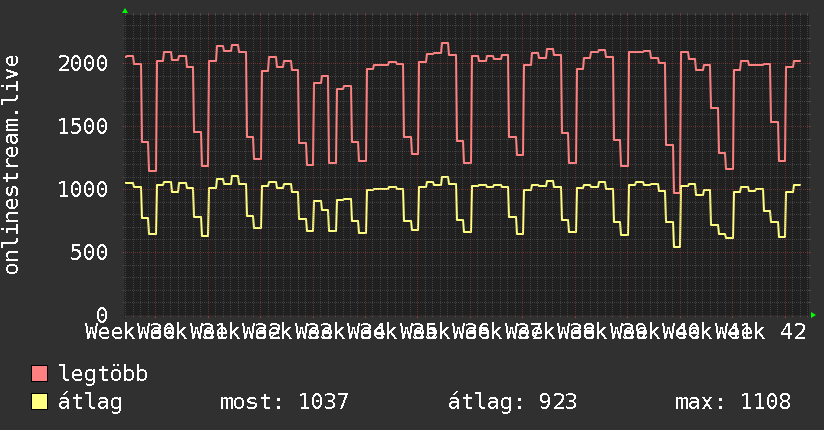
Task: Click the átlag: 923 statistic
Action: coord(512,402)
